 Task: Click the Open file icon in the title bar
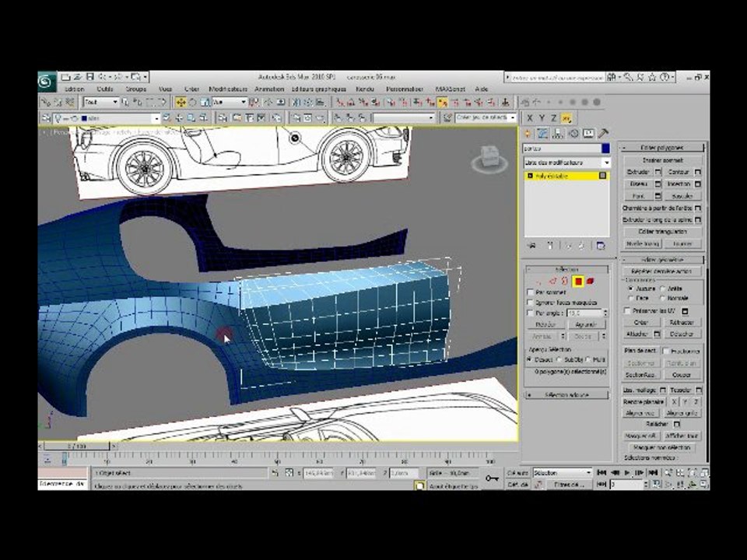pyautogui.click(x=78, y=76)
